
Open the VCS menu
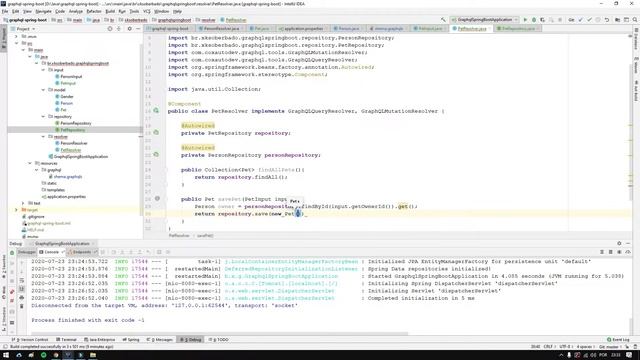pyautogui.click(x=147, y=11)
